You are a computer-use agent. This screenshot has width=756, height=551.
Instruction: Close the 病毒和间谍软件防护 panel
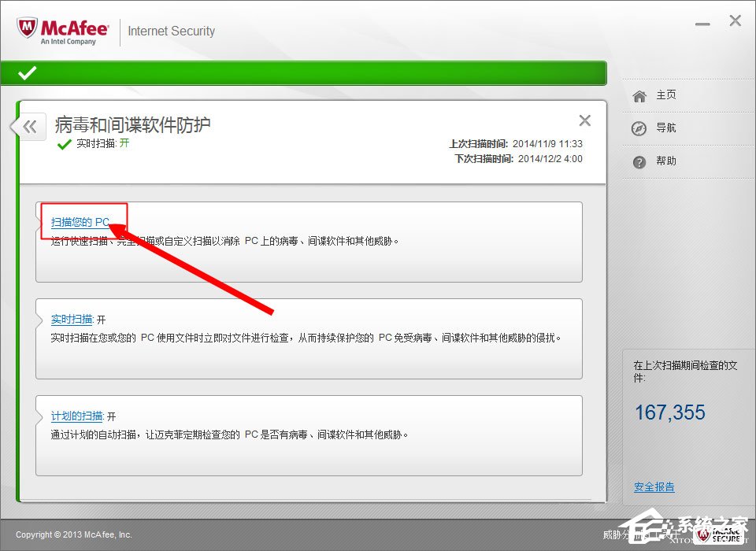(584, 120)
